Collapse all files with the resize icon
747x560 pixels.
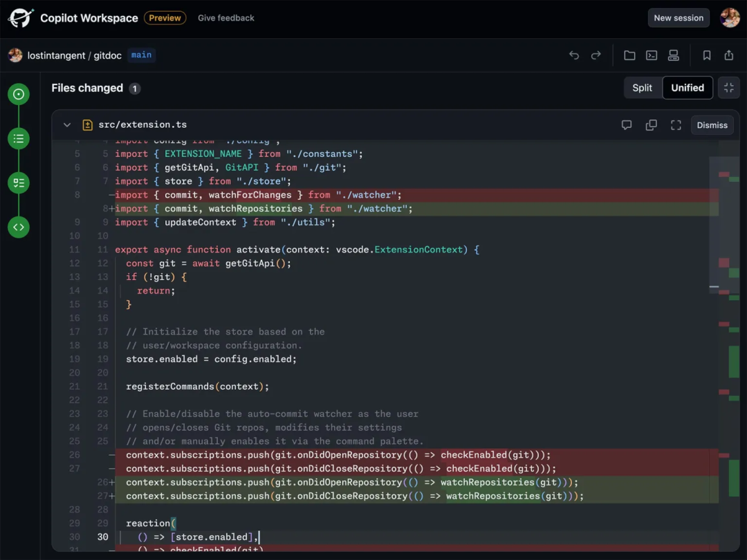(729, 88)
